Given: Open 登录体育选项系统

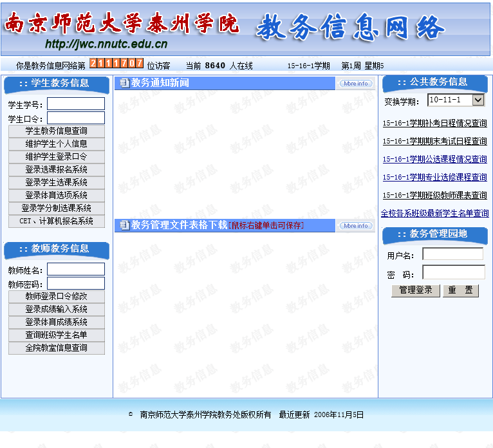Looking at the screenshot, I should 57,196.
